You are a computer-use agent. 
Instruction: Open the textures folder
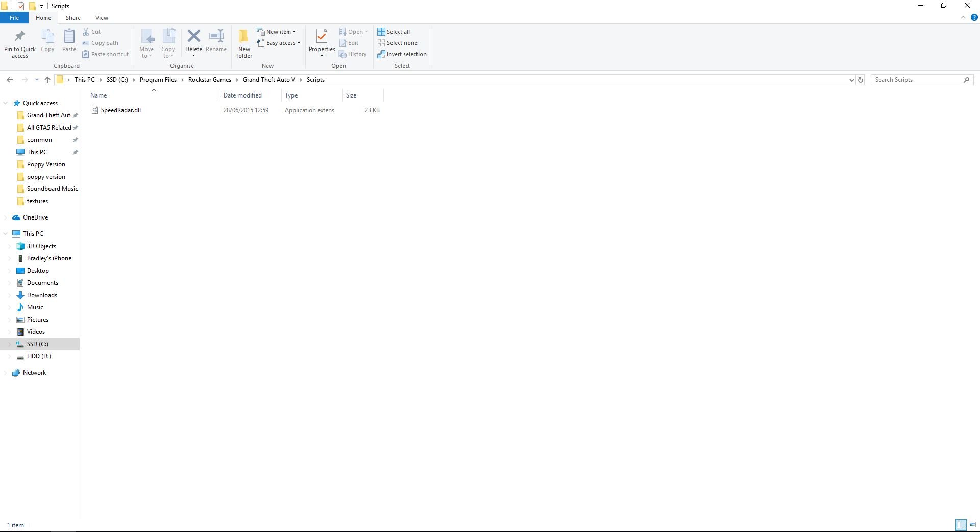[x=37, y=201]
